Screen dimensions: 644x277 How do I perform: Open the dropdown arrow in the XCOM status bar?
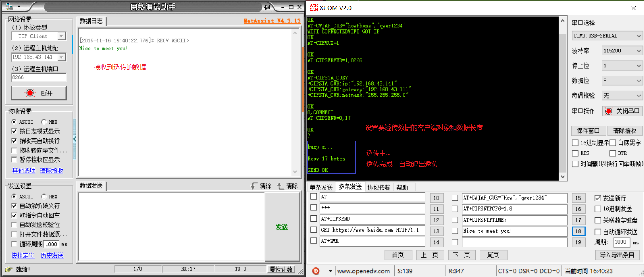[x=330, y=271]
